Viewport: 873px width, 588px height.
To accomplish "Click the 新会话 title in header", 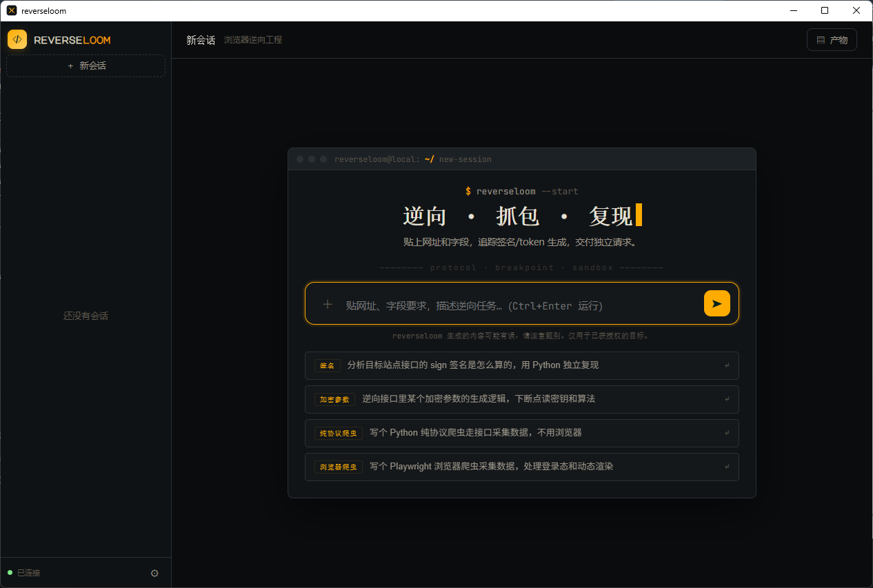I will [201, 40].
